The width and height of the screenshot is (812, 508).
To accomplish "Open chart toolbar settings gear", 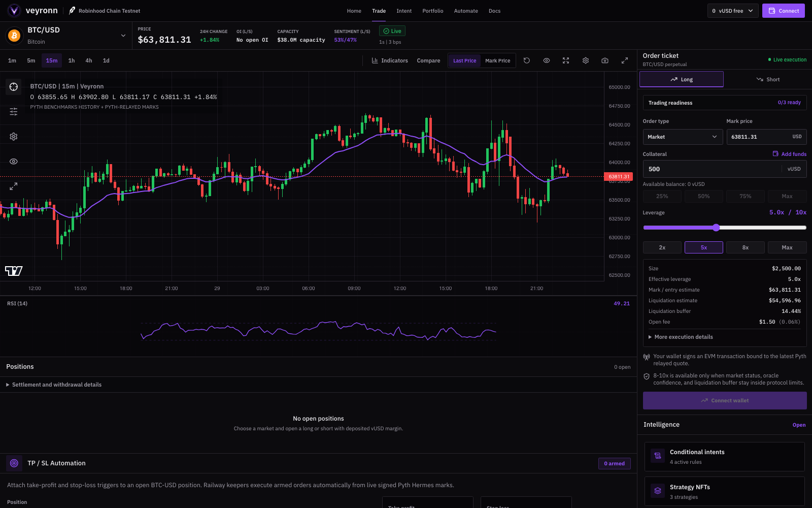I will pos(586,60).
